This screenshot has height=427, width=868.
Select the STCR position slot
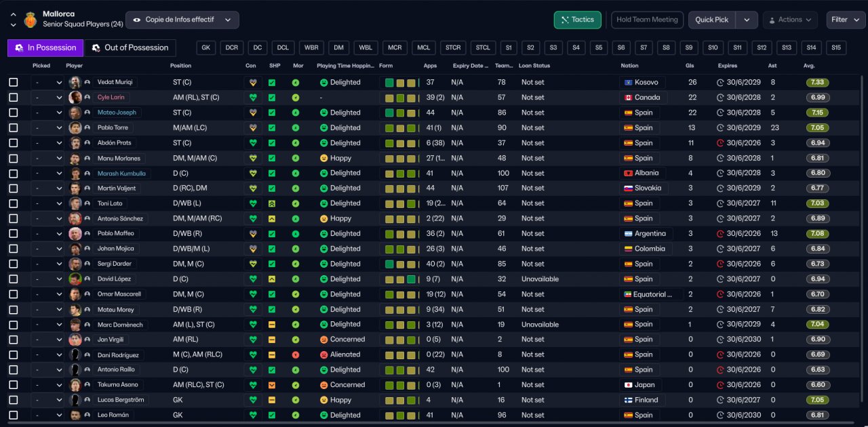pyautogui.click(x=453, y=47)
